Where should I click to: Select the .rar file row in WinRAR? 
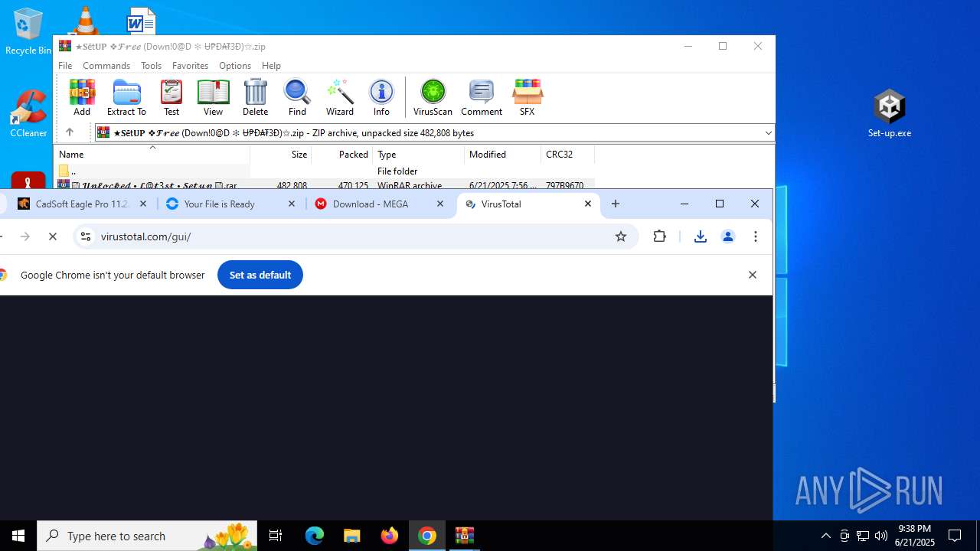[324, 184]
